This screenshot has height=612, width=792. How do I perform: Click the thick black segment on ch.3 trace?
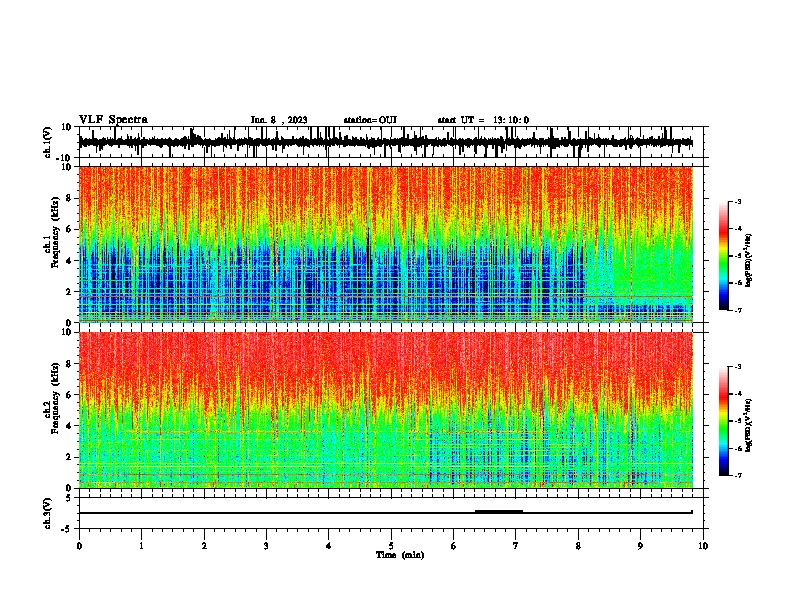[499, 511]
